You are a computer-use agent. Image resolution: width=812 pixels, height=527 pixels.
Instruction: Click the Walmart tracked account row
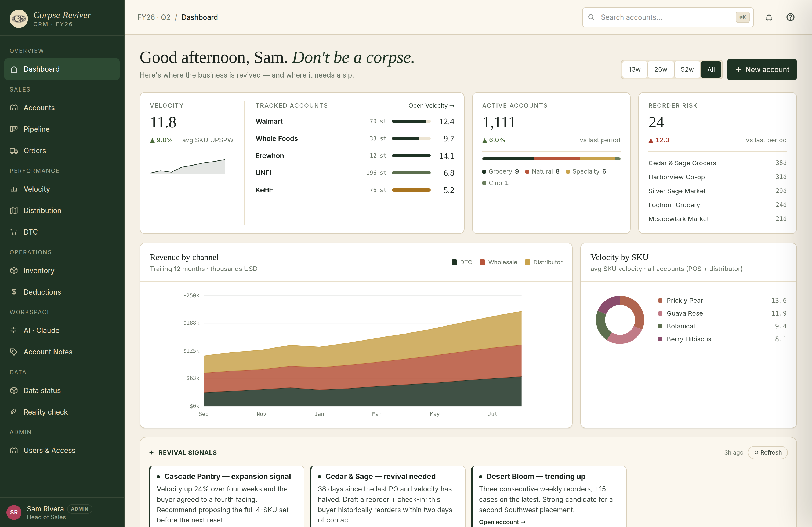[x=355, y=121]
